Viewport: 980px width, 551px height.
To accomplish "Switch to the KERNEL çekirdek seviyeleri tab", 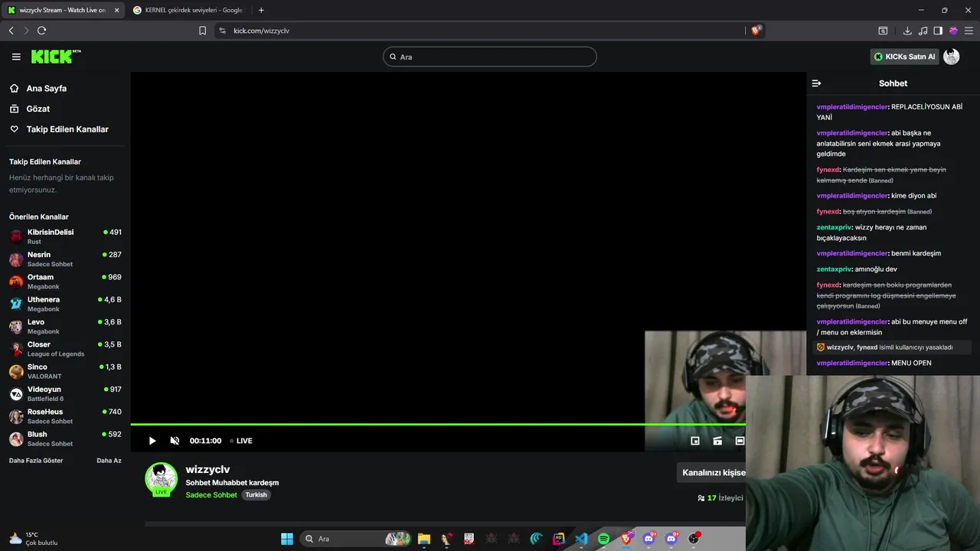I will (187, 10).
